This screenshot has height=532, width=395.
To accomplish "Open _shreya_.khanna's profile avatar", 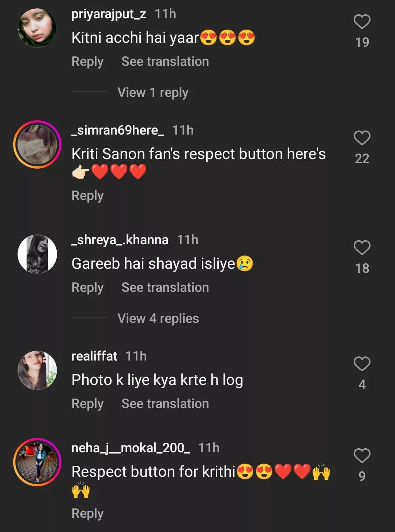I will tap(37, 254).
